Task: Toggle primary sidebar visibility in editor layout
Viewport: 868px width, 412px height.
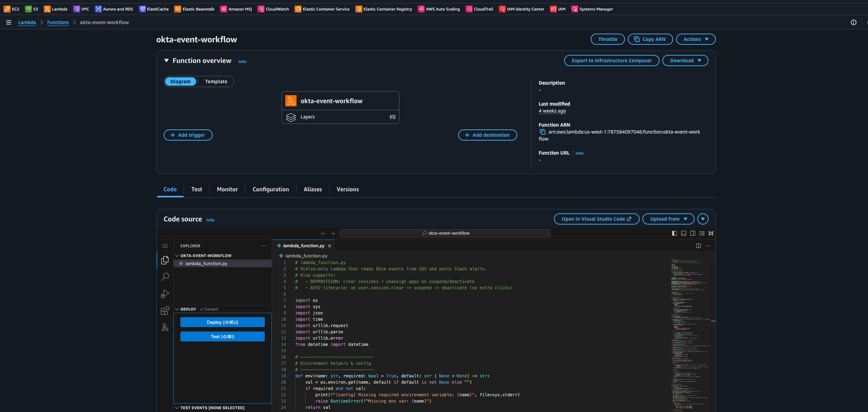Action: click(x=675, y=233)
